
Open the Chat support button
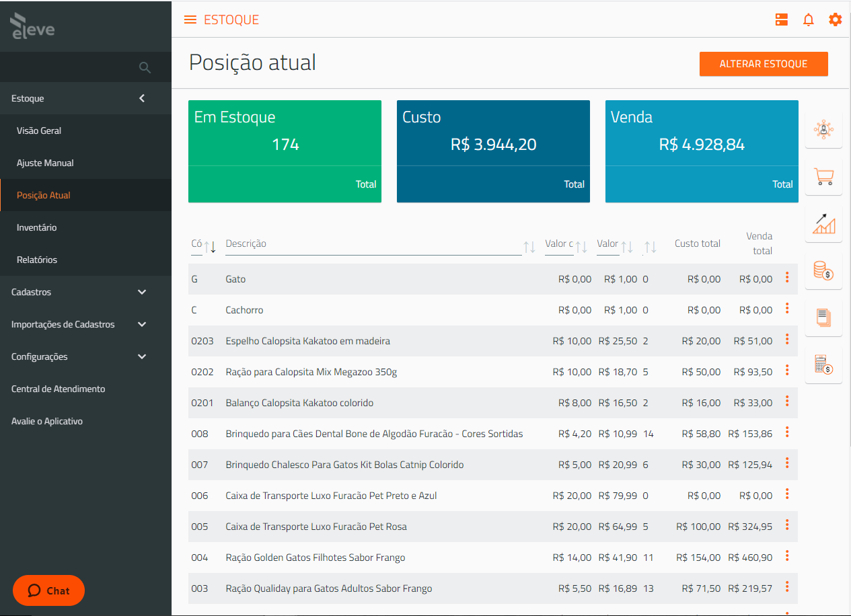48,590
